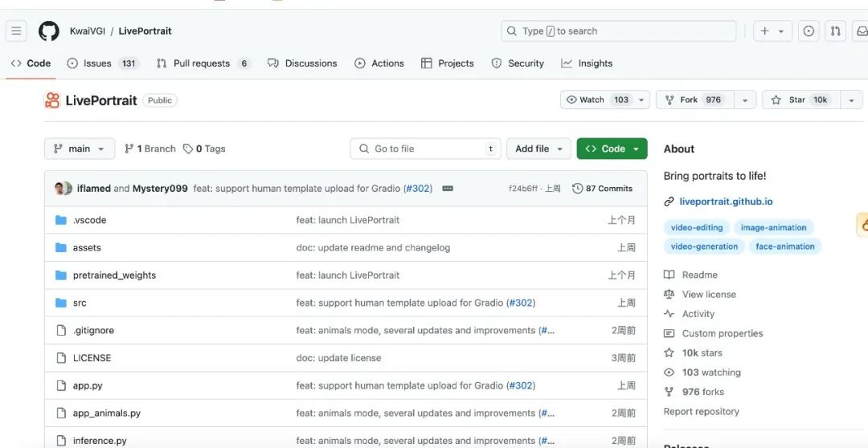The width and height of the screenshot is (868, 448).
Task: Click the commit details ellipsis icon
Action: point(448,189)
